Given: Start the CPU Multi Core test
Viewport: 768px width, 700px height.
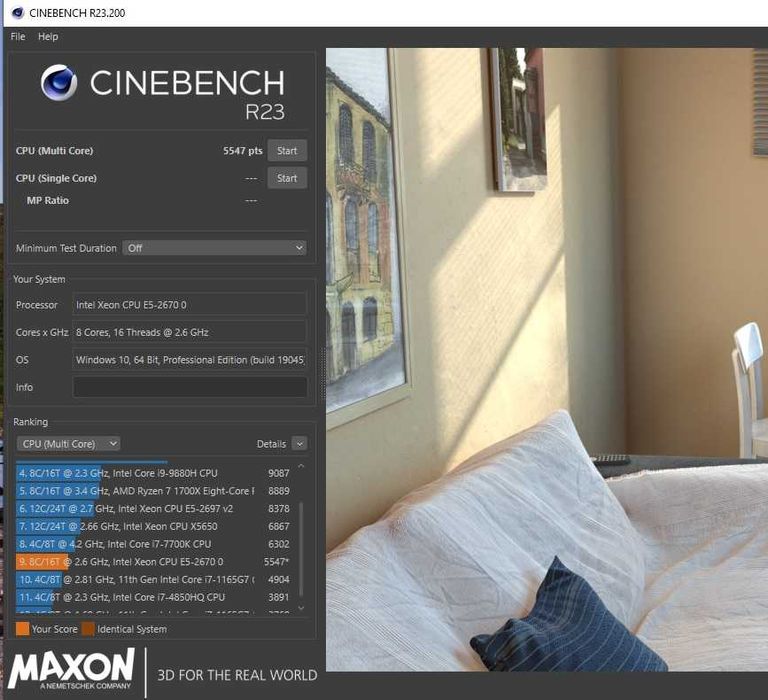Looking at the screenshot, I should pyautogui.click(x=287, y=151).
